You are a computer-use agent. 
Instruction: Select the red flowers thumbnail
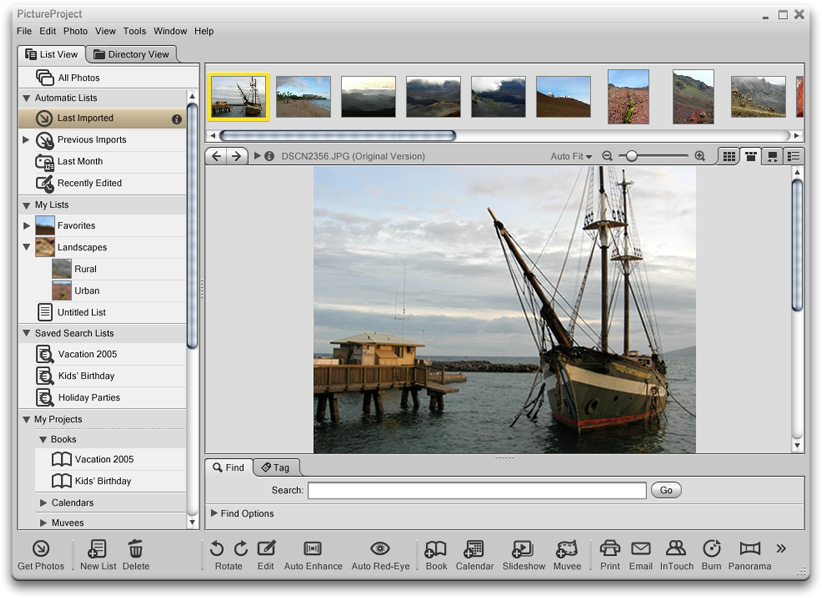click(628, 96)
